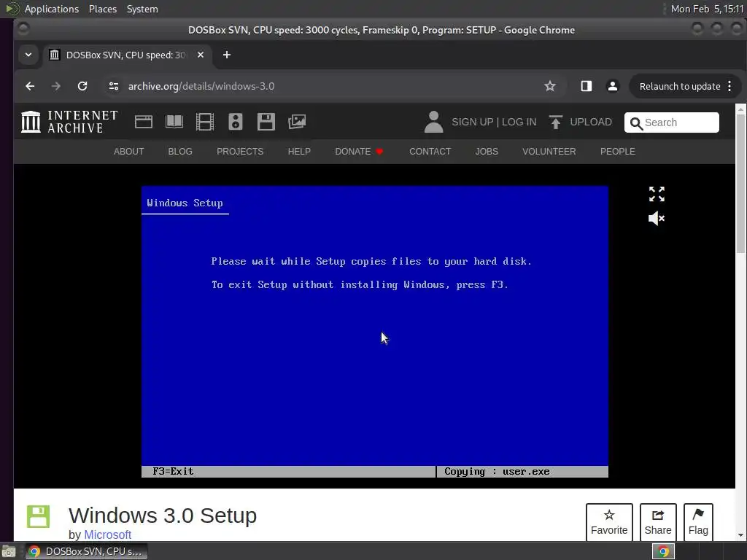Image resolution: width=747 pixels, height=560 pixels.
Task: View site information icon in address bar
Action: coord(113,86)
